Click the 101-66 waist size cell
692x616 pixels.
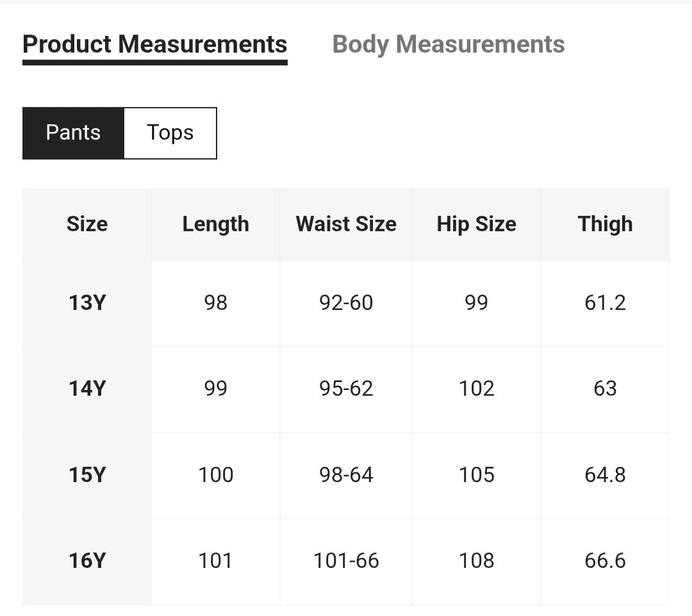click(x=346, y=561)
